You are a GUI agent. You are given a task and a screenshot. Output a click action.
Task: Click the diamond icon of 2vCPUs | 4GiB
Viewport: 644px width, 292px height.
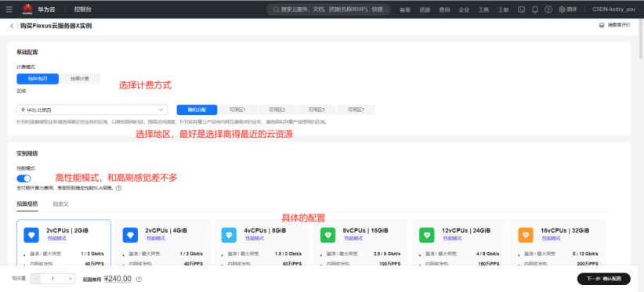(130, 235)
